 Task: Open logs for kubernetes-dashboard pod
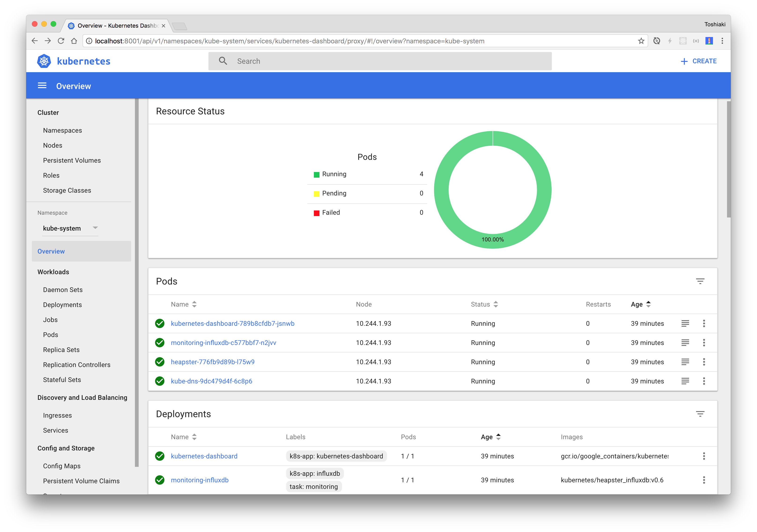point(685,324)
